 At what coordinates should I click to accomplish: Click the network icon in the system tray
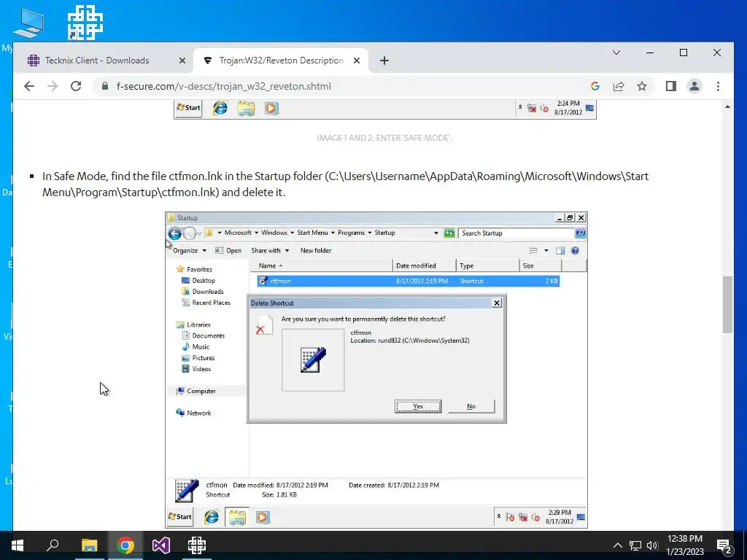[x=635, y=545]
